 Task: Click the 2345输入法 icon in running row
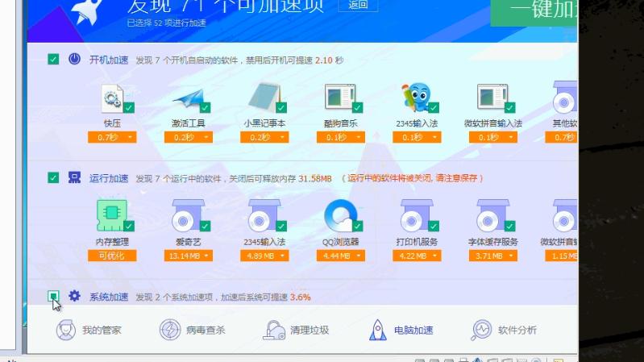(264, 215)
